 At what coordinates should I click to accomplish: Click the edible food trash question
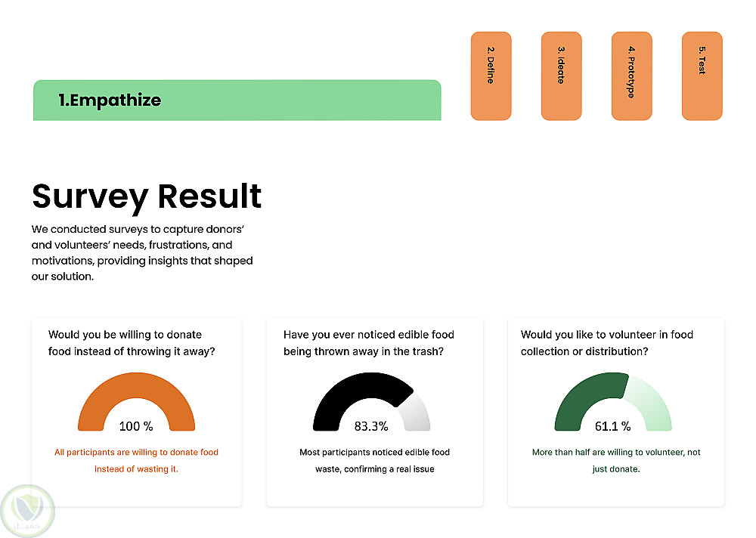tap(368, 343)
